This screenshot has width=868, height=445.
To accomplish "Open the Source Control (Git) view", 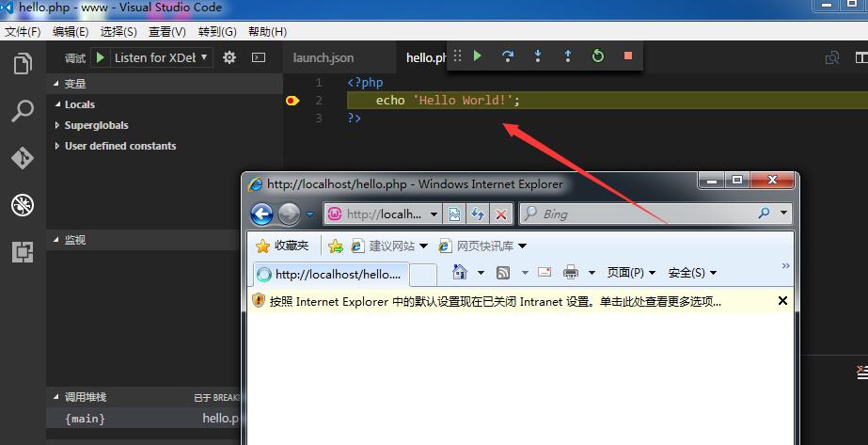I will 23,158.
